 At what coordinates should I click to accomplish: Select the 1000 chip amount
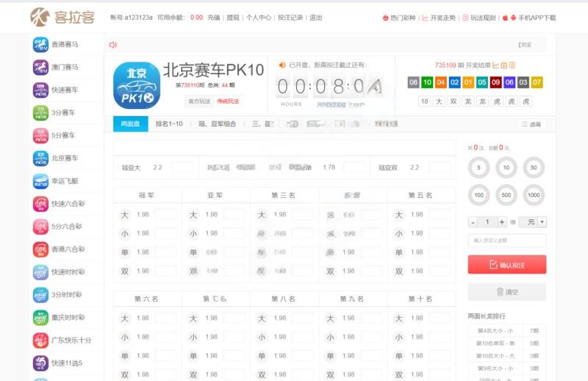[533, 195]
